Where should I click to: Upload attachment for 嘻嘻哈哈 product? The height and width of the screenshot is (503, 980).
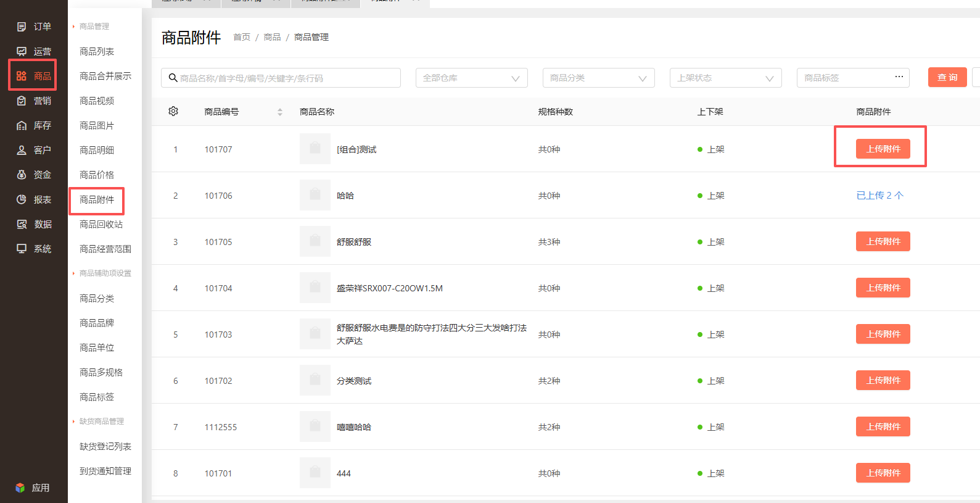coord(883,426)
